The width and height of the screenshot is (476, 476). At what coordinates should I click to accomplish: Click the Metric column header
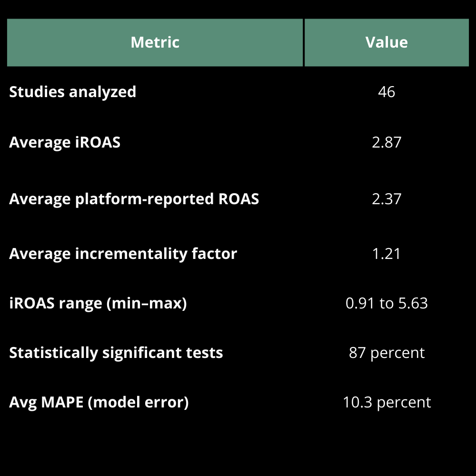pos(155,42)
